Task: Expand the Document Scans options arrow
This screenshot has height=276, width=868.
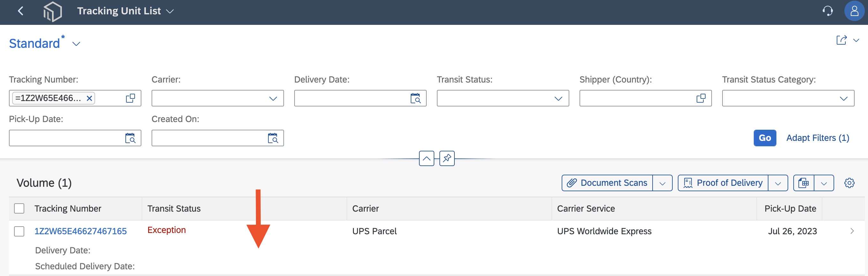Action: (662, 183)
